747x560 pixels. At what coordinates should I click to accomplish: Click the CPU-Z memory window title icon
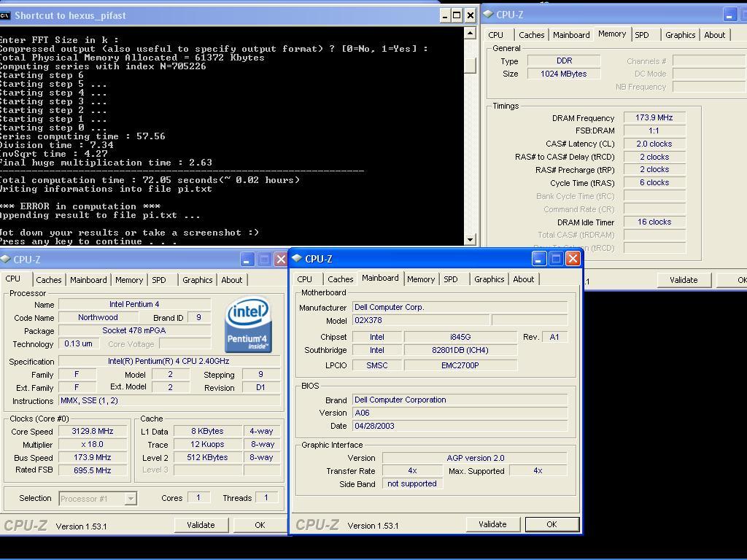tap(488, 15)
